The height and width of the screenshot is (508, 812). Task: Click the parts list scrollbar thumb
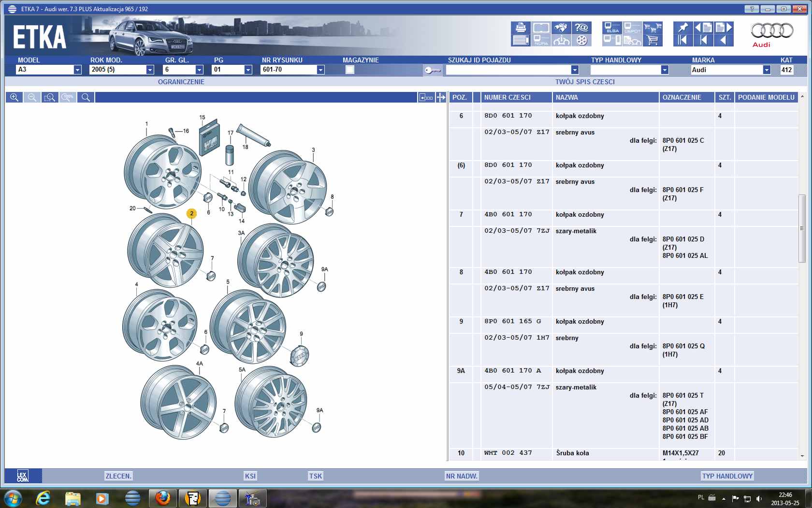click(802, 228)
